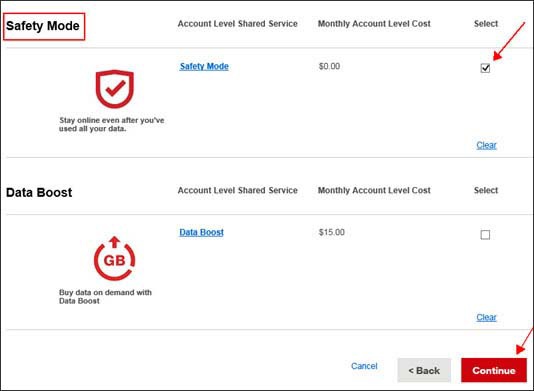The image size is (534, 391).
Task: Proceed with the red Continue button
Action: click(x=494, y=370)
